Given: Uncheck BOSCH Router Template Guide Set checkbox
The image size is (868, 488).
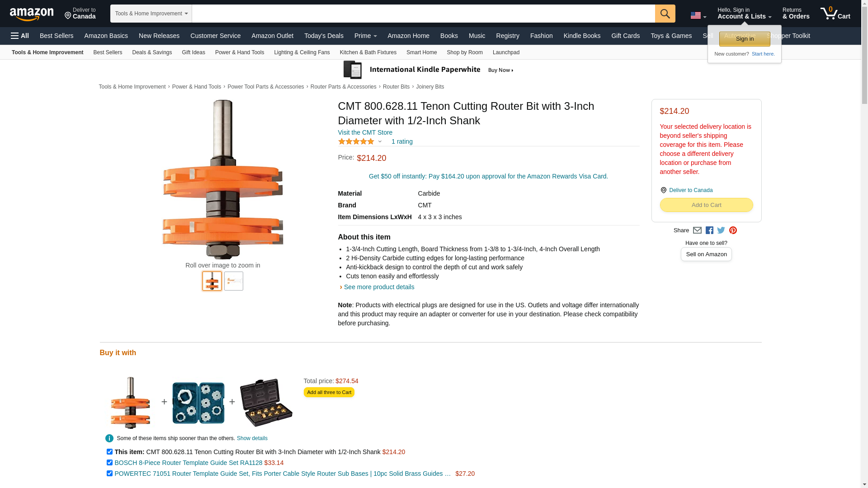Looking at the screenshot, I should tap(109, 462).
